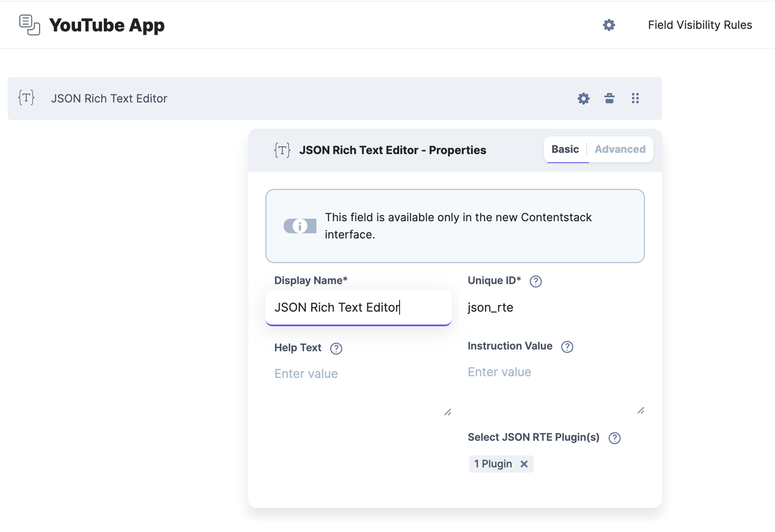Open JSON Rich Text Editor field settings gear

pos(583,98)
